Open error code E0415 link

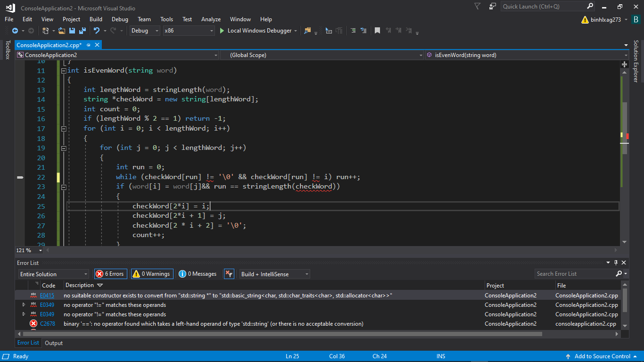tap(47, 296)
